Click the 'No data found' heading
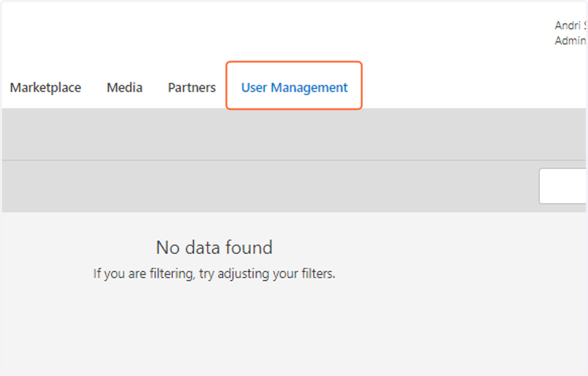 [214, 248]
